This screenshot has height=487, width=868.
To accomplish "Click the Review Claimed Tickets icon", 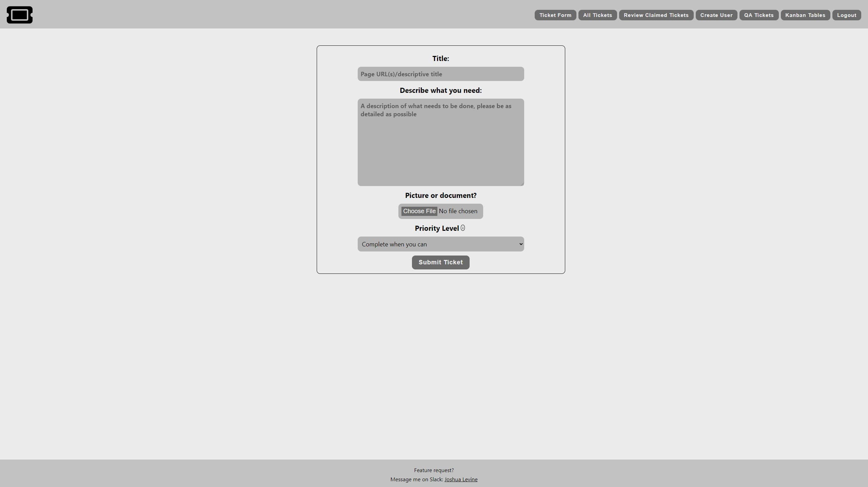I will coord(656,15).
